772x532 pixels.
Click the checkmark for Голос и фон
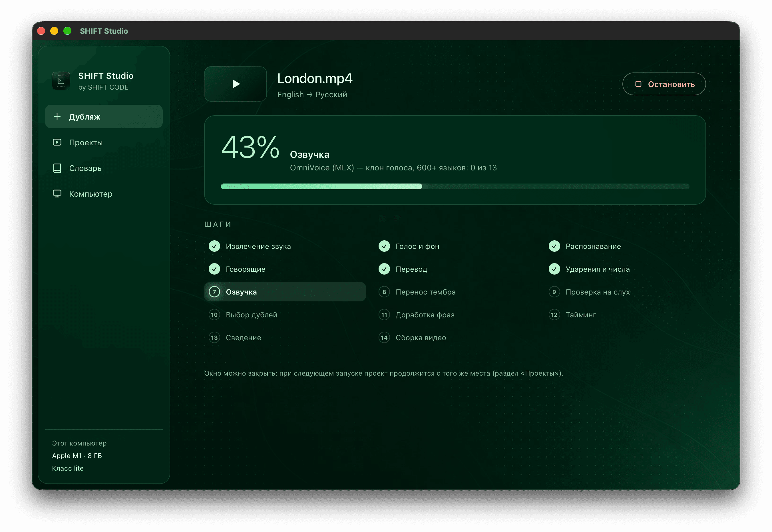pyautogui.click(x=384, y=246)
